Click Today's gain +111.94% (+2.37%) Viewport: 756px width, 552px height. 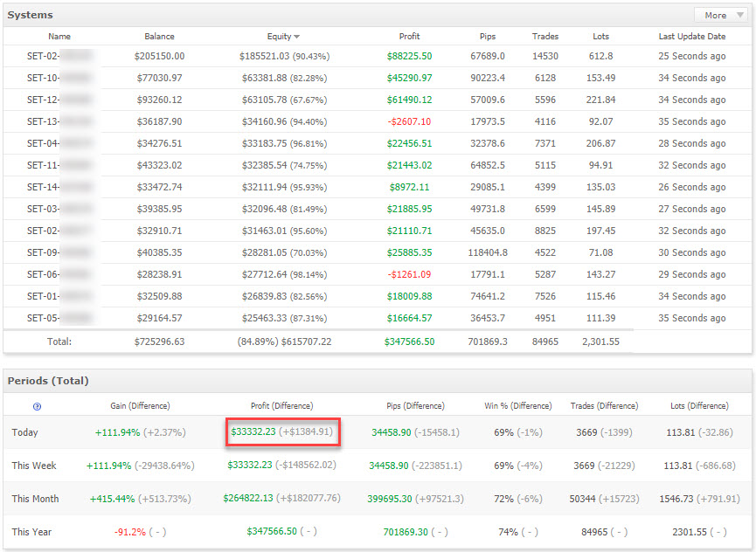tap(141, 432)
